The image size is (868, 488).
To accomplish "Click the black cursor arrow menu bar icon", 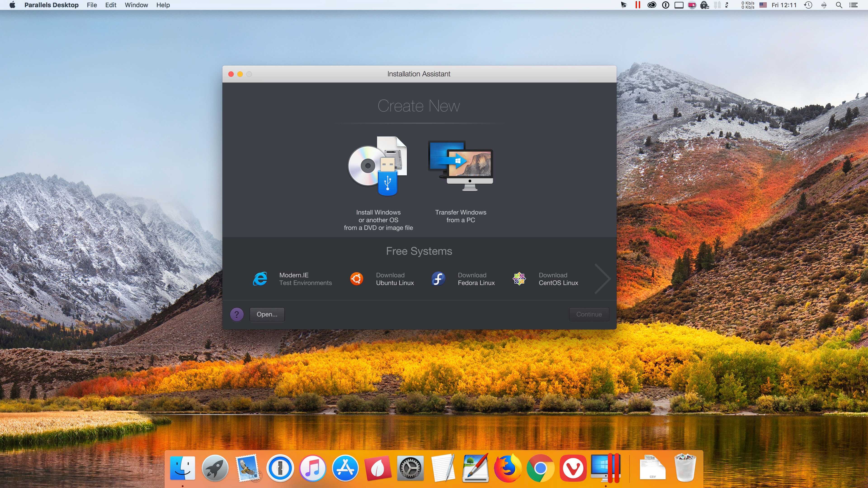I will click(x=624, y=5).
